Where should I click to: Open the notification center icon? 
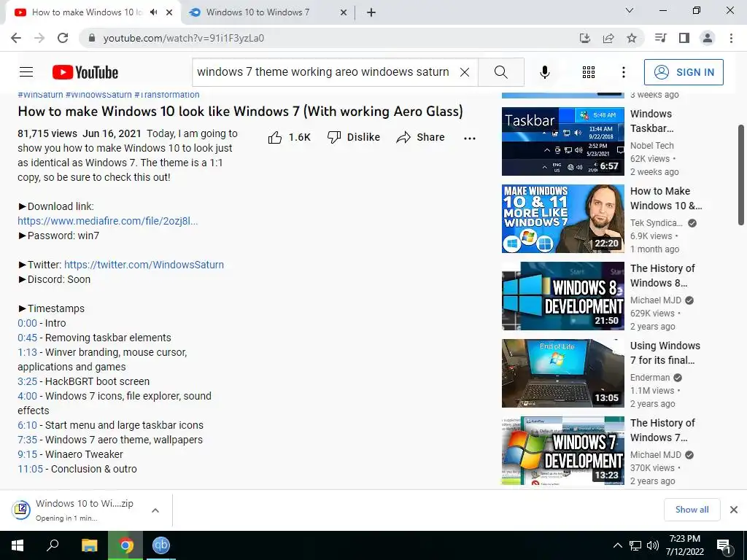[x=723, y=547]
